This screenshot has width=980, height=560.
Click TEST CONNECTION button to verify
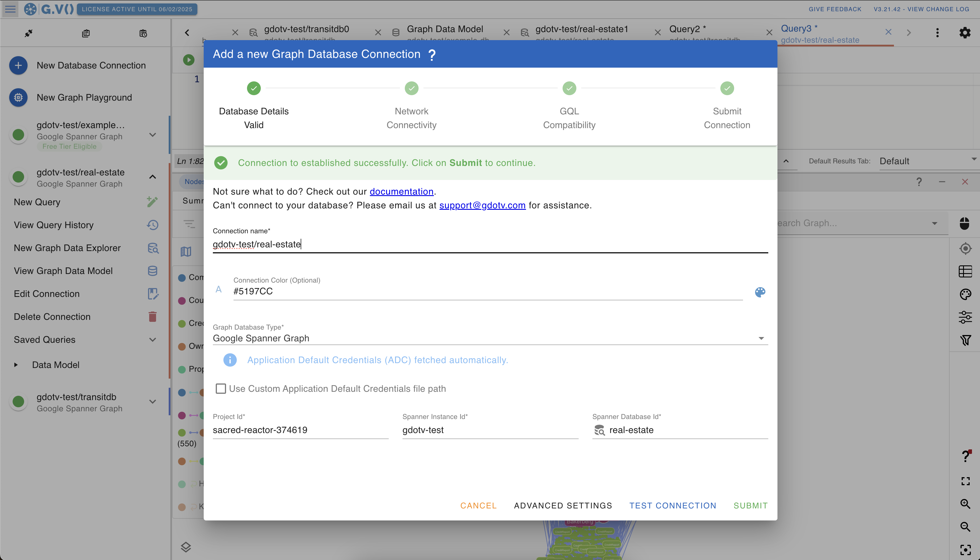pos(673,506)
